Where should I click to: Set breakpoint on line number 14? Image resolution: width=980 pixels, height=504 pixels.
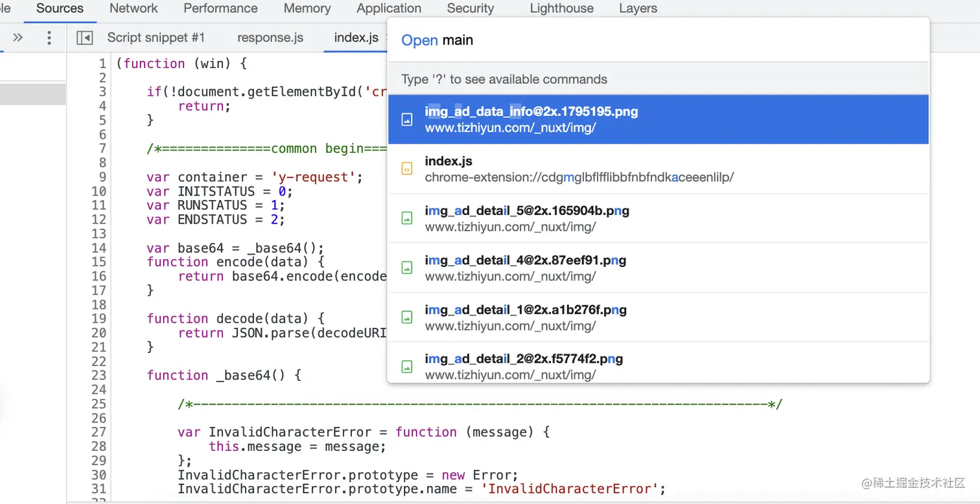click(99, 248)
